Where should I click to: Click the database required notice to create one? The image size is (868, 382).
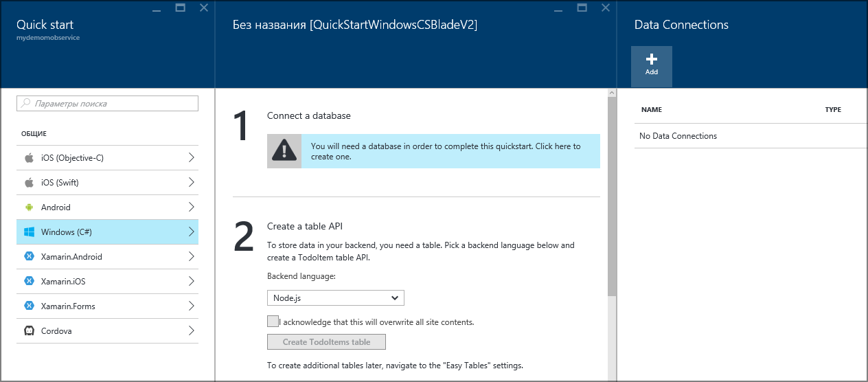pos(433,151)
